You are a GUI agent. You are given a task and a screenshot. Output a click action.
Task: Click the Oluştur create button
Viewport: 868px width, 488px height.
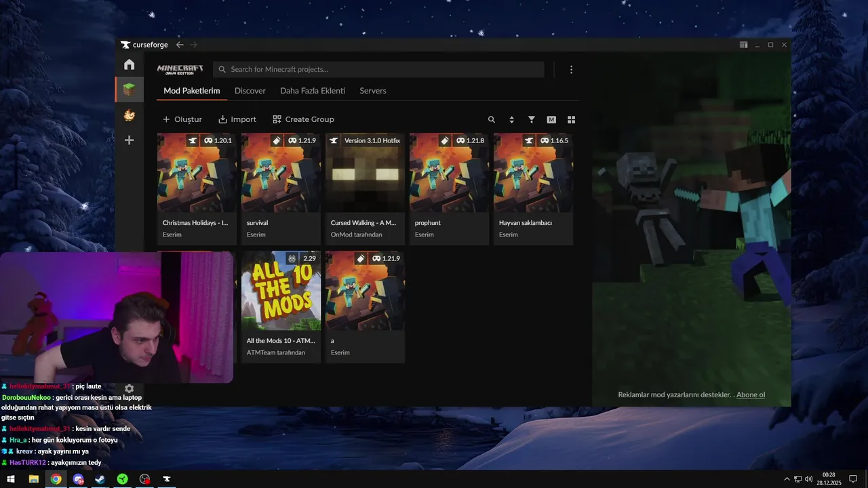pos(182,119)
